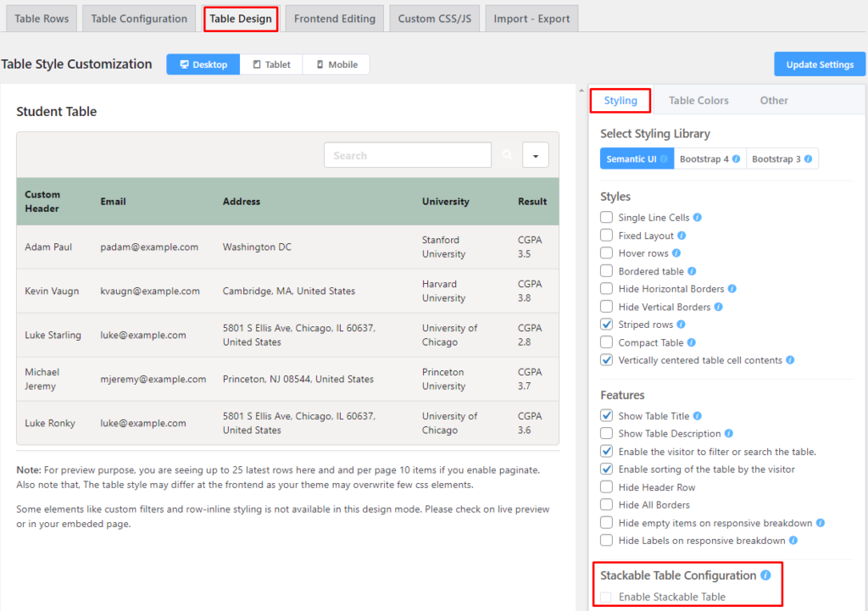Click info icon beside Show Table Title
The height and width of the screenshot is (611, 868).
pos(698,416)
